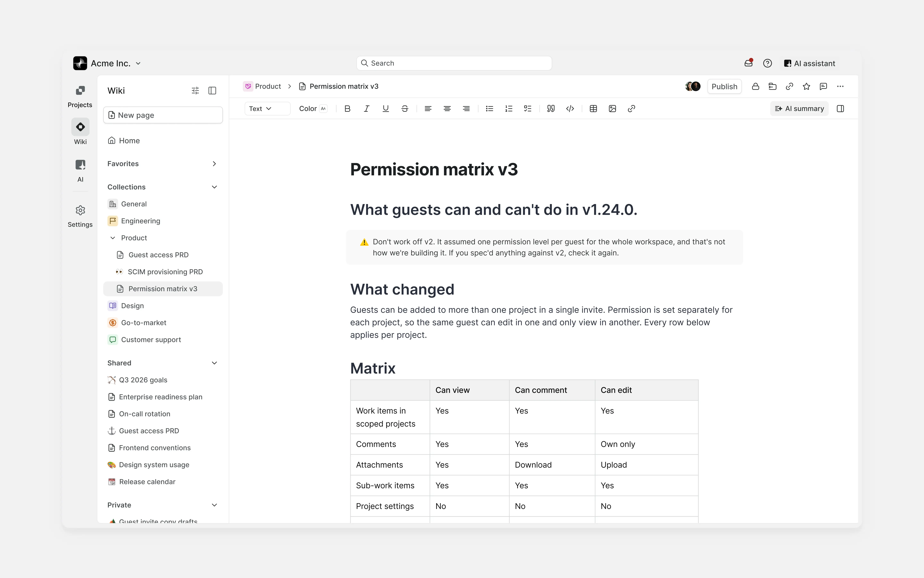The height and width of the screenshot is (578, 924).
Task: Open help icon
Action: click(x=767, y=63)
